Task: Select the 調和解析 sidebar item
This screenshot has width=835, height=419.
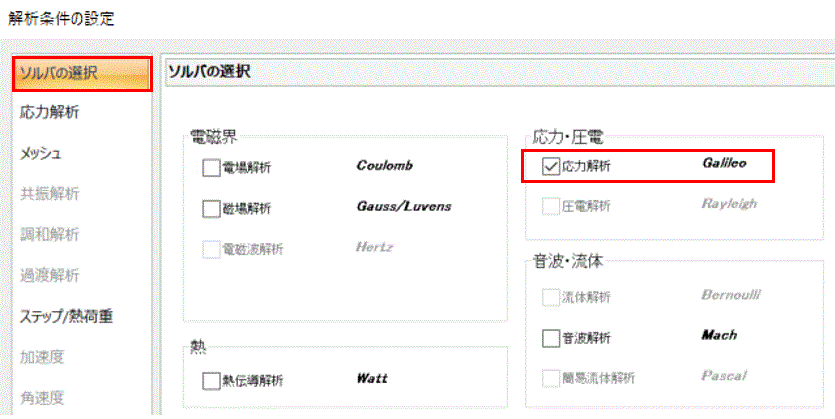Action: point(50,235)
